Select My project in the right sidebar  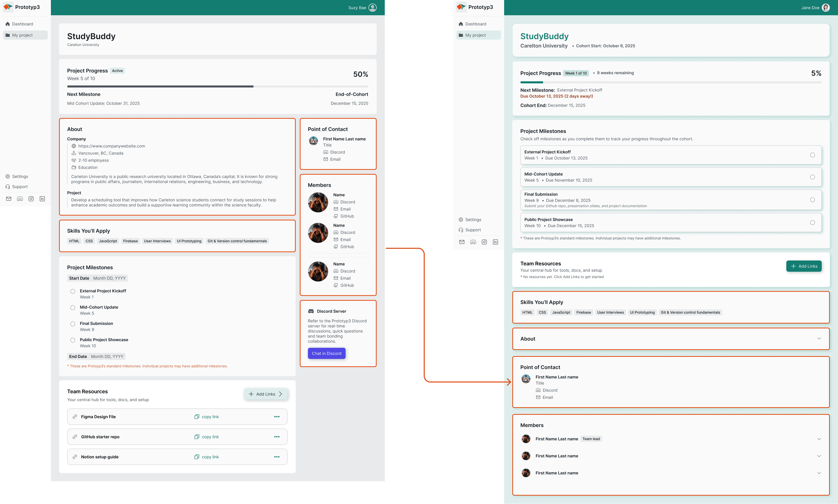(x=475, y=35)
